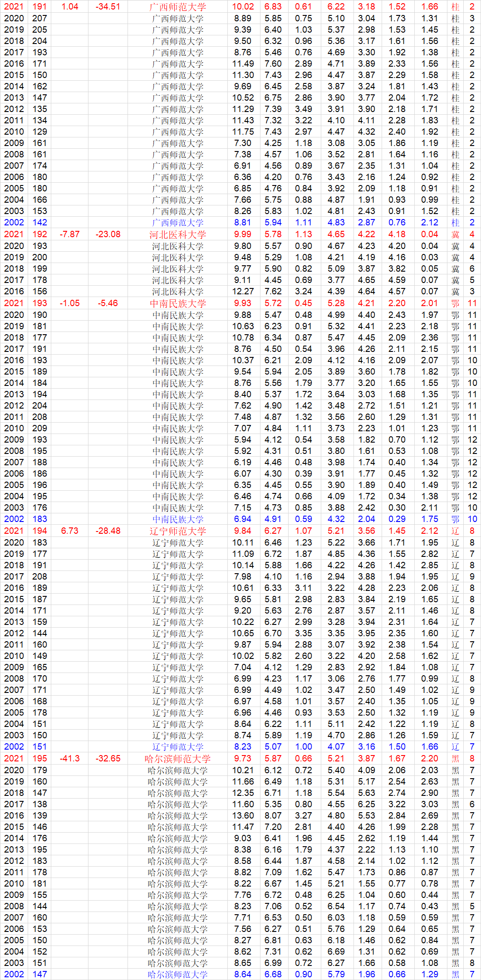Click year 2002 in the 哈尔滨师范大学 blue row
This screenshot has height=980, width=481.
coord(14,975)
